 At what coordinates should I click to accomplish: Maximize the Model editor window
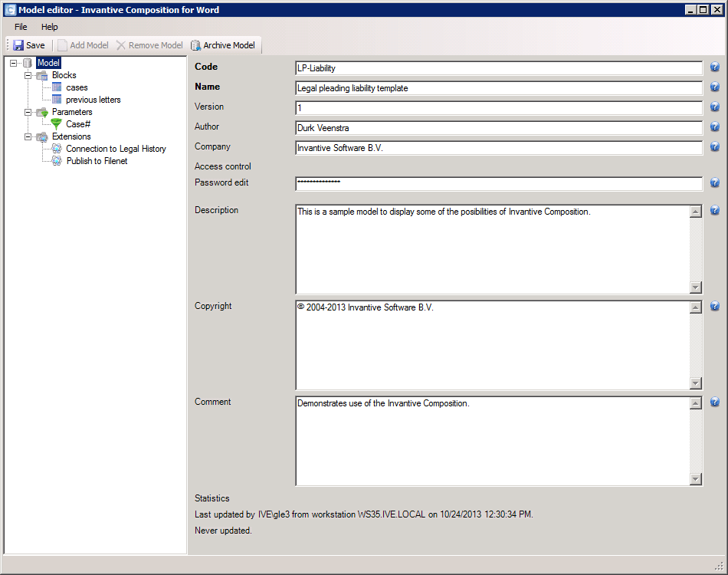point(703,10)
